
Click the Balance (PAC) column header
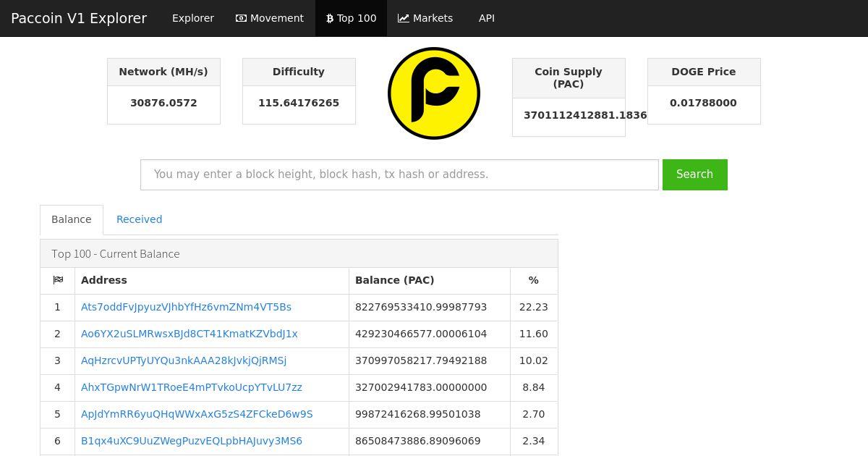click(430, 280)
